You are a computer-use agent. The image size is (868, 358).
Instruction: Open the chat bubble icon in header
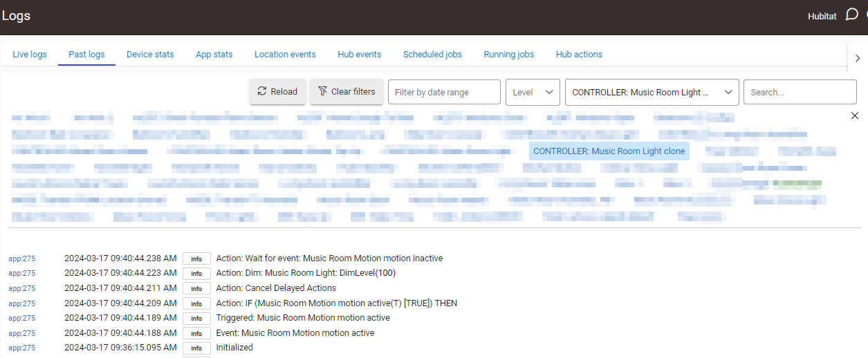pos(851,15)
